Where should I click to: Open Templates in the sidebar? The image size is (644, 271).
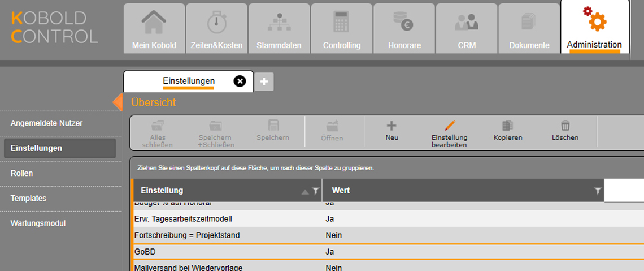(x=28, y=198)
